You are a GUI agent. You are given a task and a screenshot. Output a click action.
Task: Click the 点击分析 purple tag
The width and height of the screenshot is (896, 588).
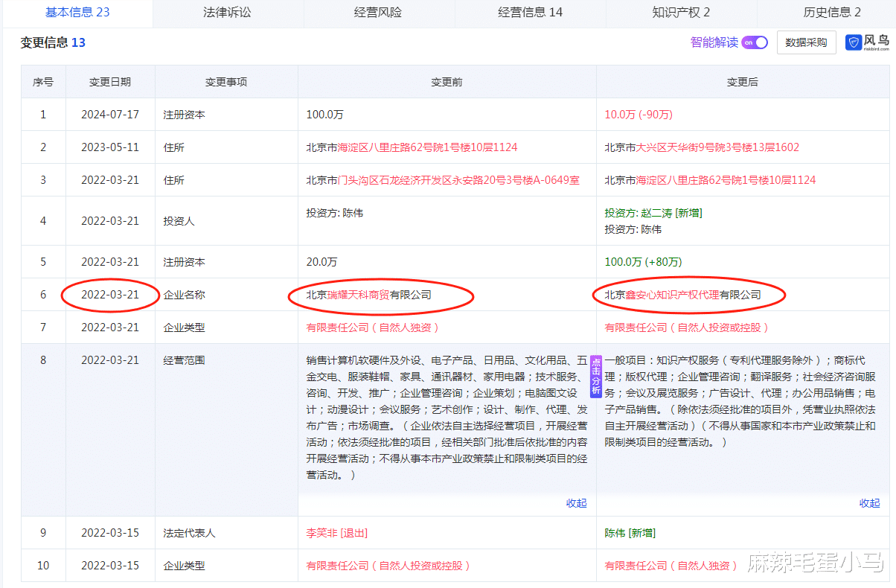coord(596,377)
